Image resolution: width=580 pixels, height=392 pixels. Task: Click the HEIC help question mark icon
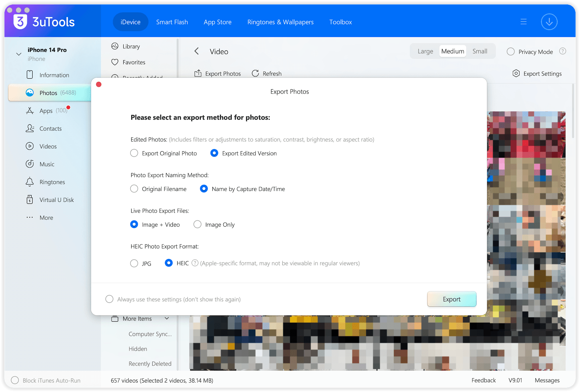click(195, 263)
